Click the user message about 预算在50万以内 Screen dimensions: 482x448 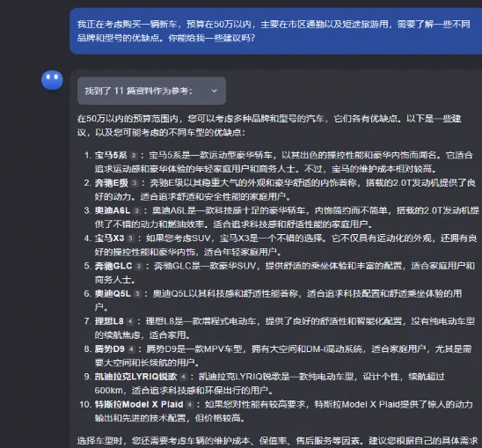[x=275, y=31]
